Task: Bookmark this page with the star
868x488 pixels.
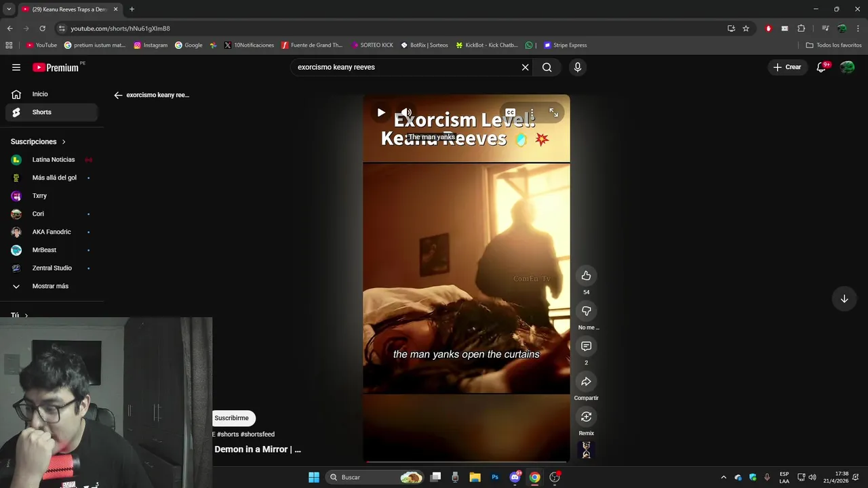Action: coord(746,28)
